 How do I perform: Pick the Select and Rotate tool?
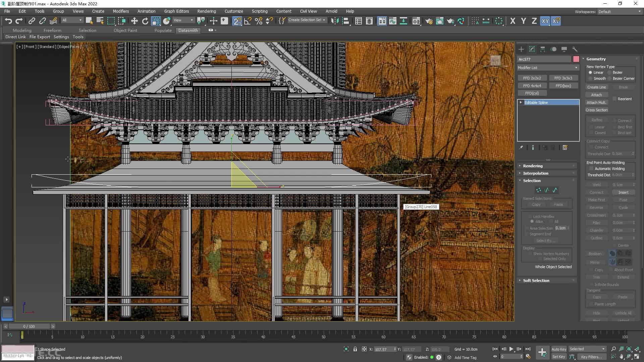point(145,21)
